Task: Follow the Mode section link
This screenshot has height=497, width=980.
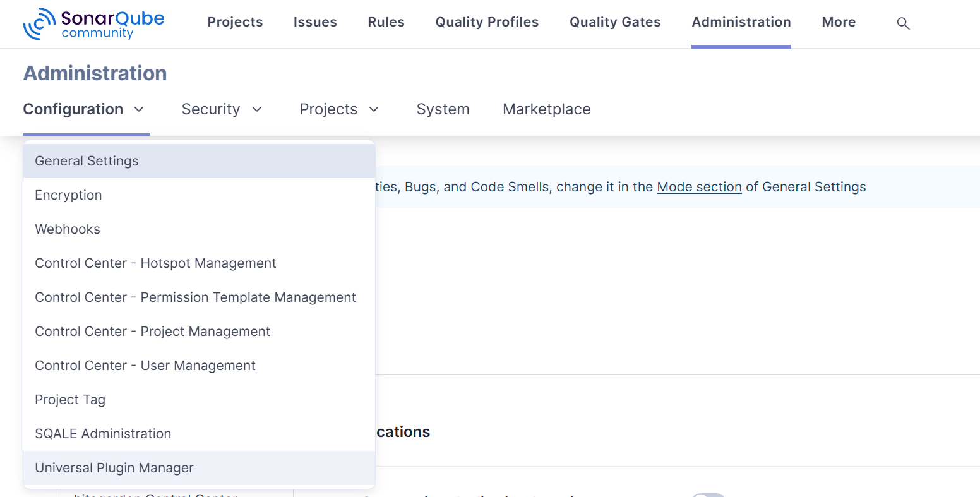Action: click(x=699, y=187)
